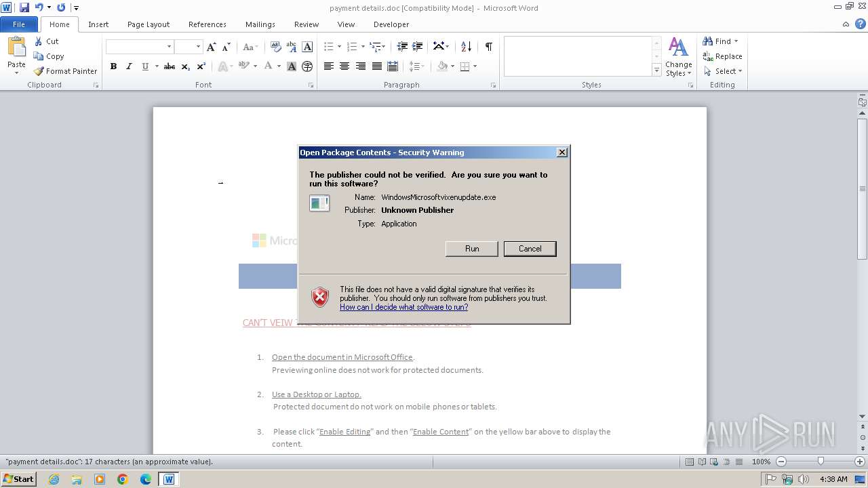This screenshot has height=488, width=868.
Task: Toggle Italic formatting
Action: pyautogui.click(x=129, y=66)
